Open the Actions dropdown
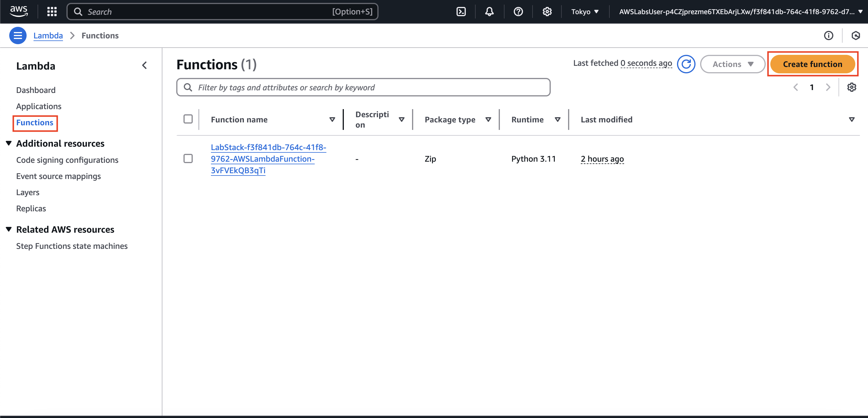This screenshot has width=868, height=418. tap(732, 64)
